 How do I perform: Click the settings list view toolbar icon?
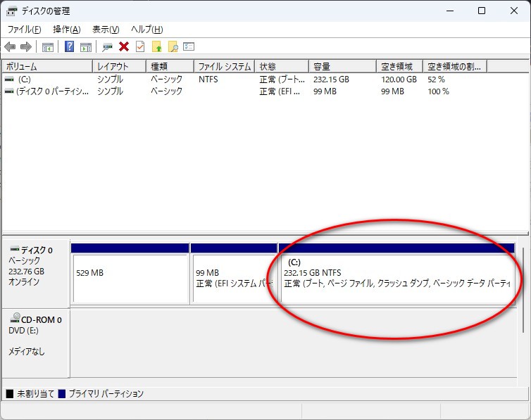coord(189,46)
